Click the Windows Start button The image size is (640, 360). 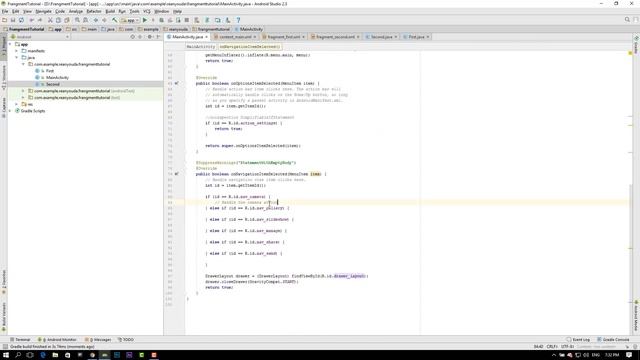coord(6,355)
